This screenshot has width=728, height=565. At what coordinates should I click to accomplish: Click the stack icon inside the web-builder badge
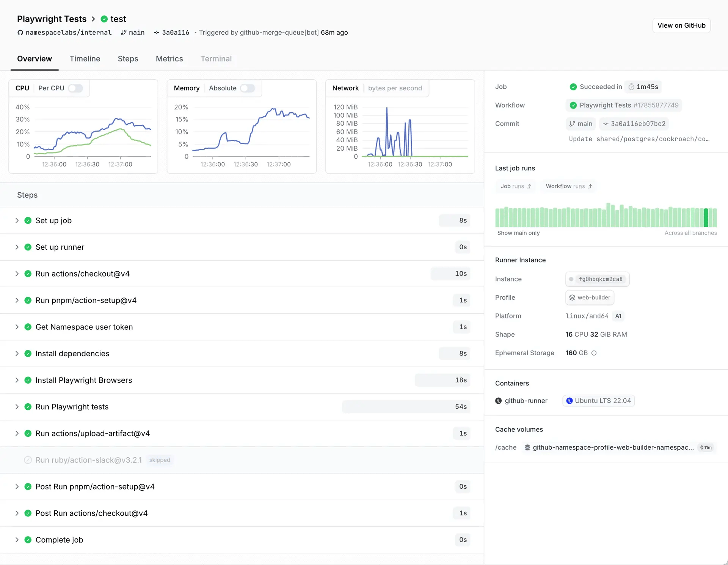572,297
